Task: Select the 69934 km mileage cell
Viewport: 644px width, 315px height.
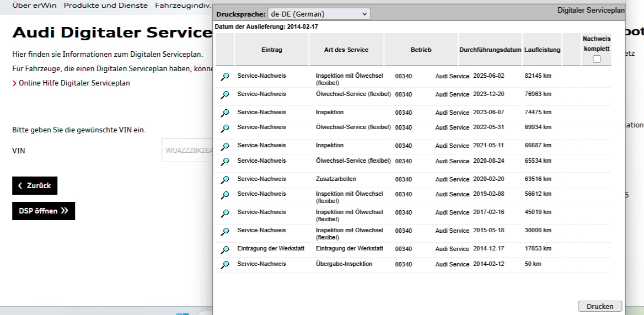Action: click(538, 127)
